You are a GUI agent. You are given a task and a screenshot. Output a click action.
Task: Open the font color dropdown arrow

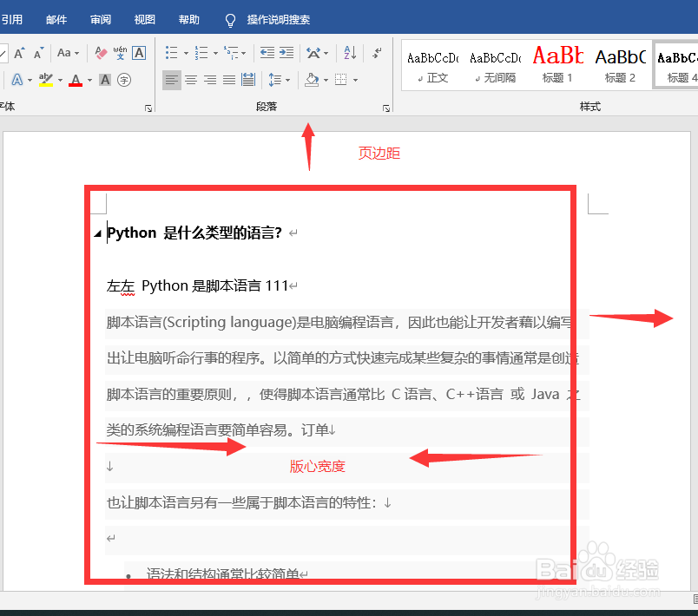pyautogui.click(x=89, y=81)
